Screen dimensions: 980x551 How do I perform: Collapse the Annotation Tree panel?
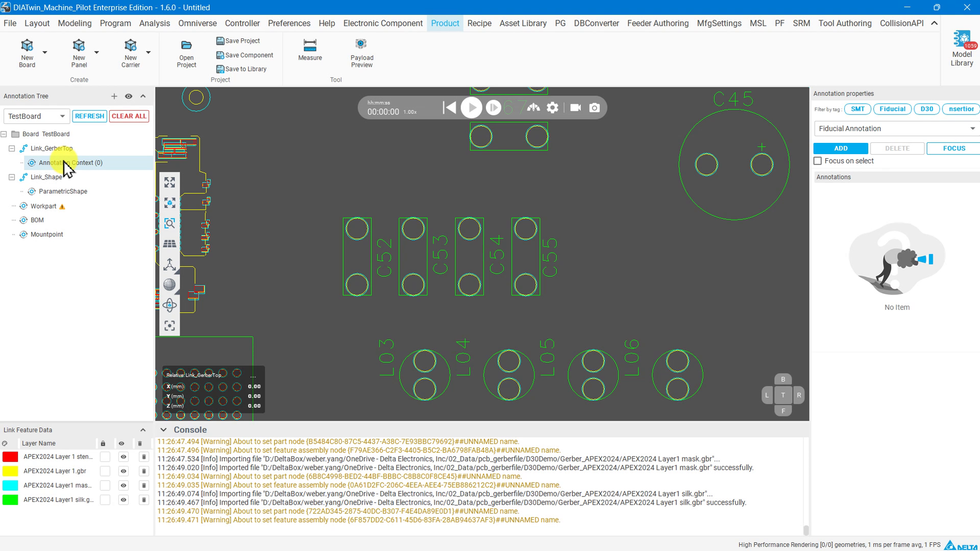point(143,96)
